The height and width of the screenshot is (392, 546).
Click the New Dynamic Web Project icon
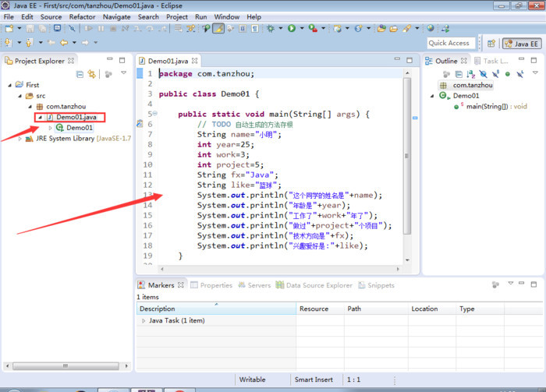(337, 29)
